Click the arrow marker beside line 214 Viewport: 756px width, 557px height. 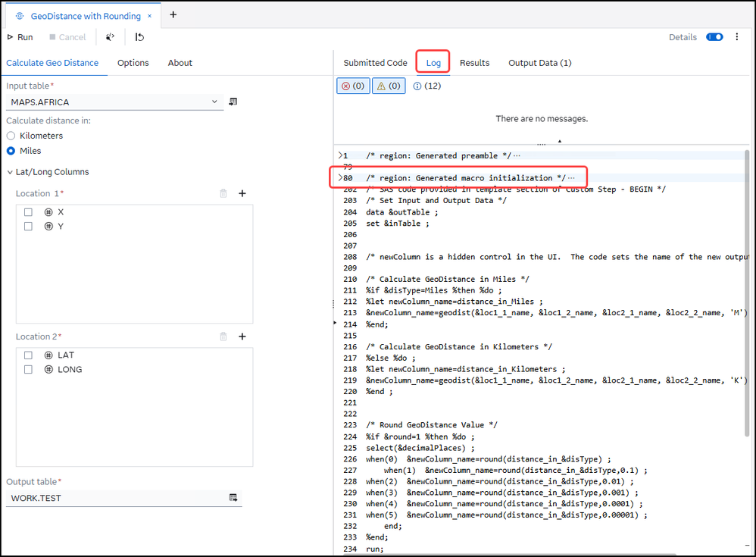point(335,322)
